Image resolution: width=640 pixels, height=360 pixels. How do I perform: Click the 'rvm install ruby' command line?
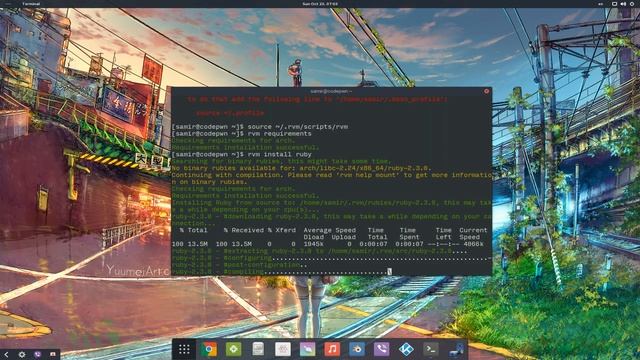point(242,154)
